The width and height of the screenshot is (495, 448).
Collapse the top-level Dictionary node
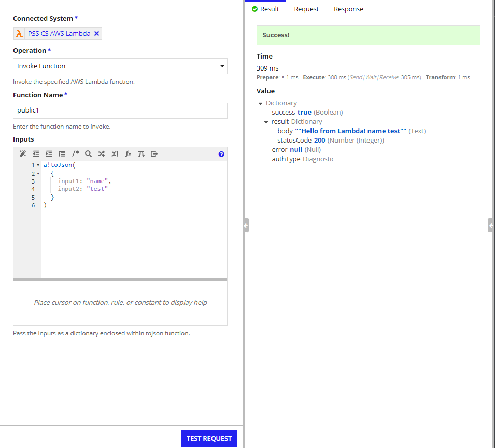tap(260, 103)
